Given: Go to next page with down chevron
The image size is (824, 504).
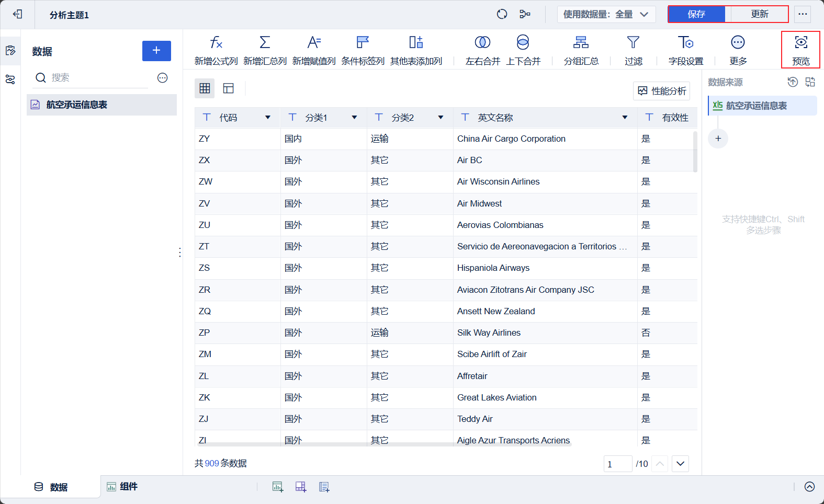Looking at the screenshot, I should click(x=680, y=464).
